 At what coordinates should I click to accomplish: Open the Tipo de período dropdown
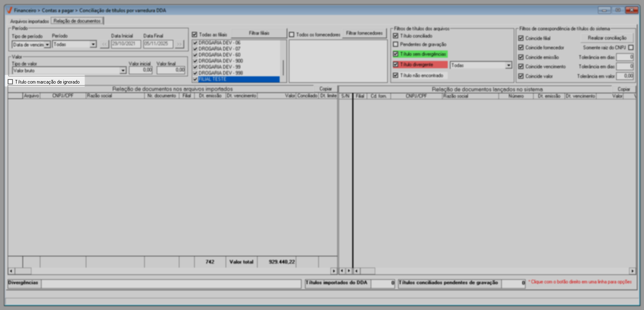(x=47, y=45)
